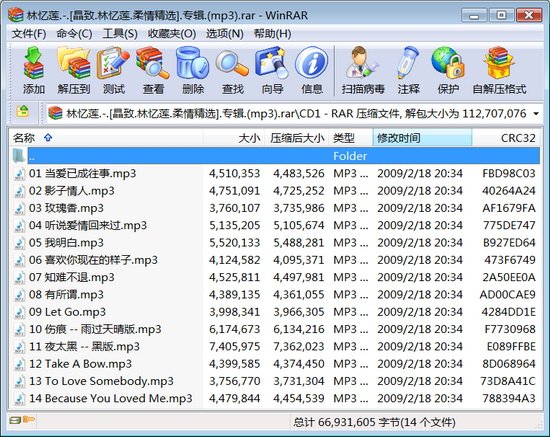Click packed size value 6,134,216

pos(299,329)
